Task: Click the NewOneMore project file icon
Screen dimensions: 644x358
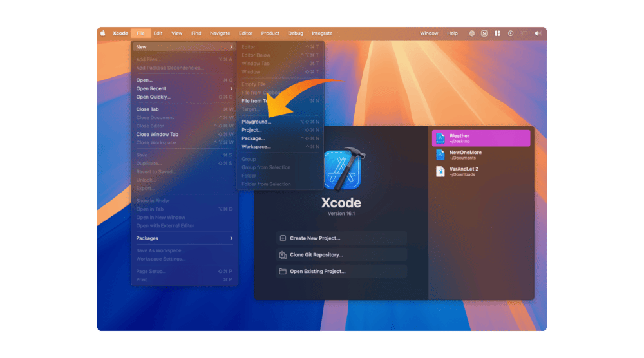Action: (x=440, y=155)
